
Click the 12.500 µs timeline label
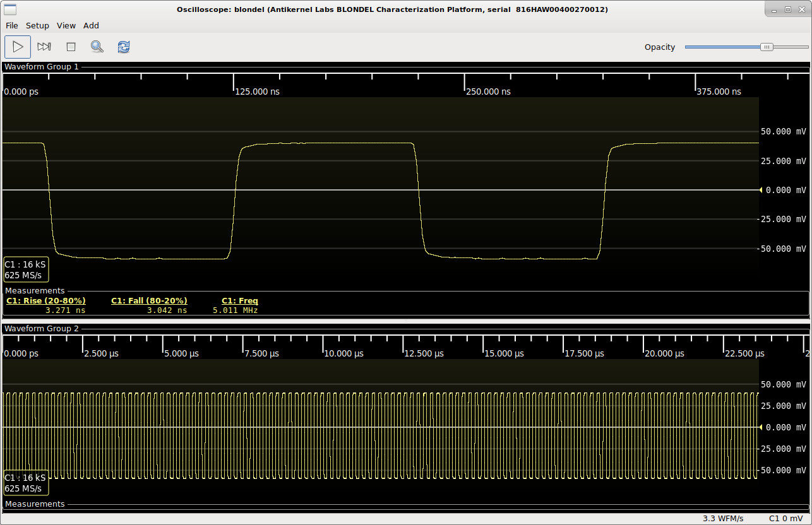[424, 353]
